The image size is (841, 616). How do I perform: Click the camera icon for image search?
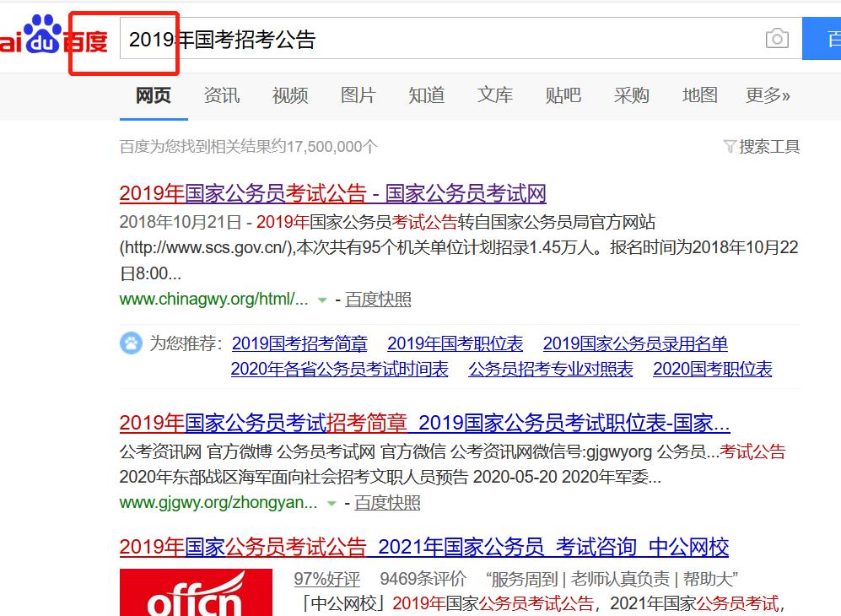777,38
